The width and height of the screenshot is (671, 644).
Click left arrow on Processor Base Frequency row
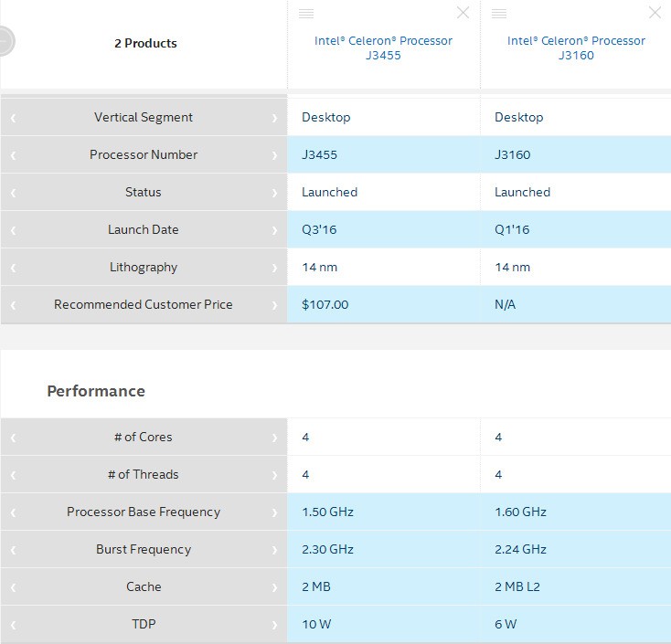(14, 512)
